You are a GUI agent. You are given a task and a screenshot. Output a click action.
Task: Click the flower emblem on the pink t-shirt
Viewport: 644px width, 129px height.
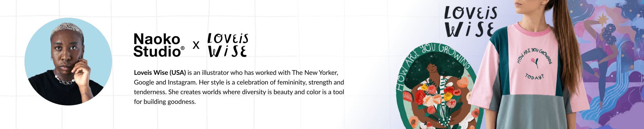pyautogui.click(x=535, y=62)
